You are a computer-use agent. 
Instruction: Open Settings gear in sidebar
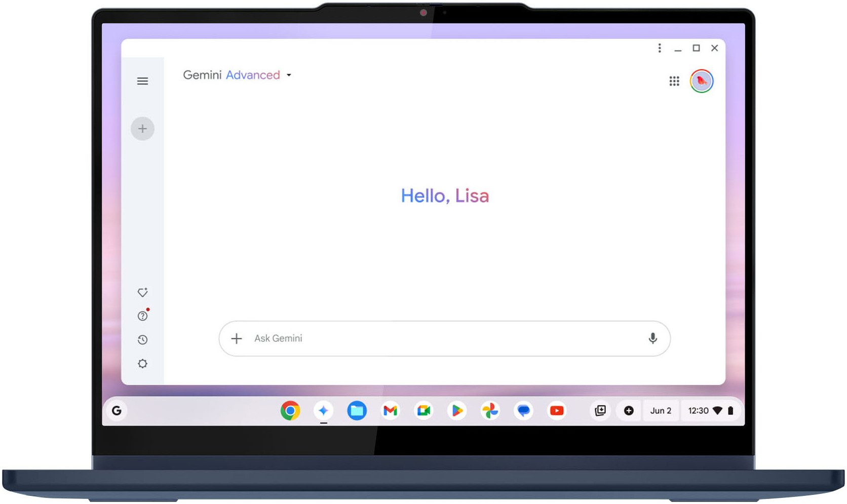click(x=142, y=364)
